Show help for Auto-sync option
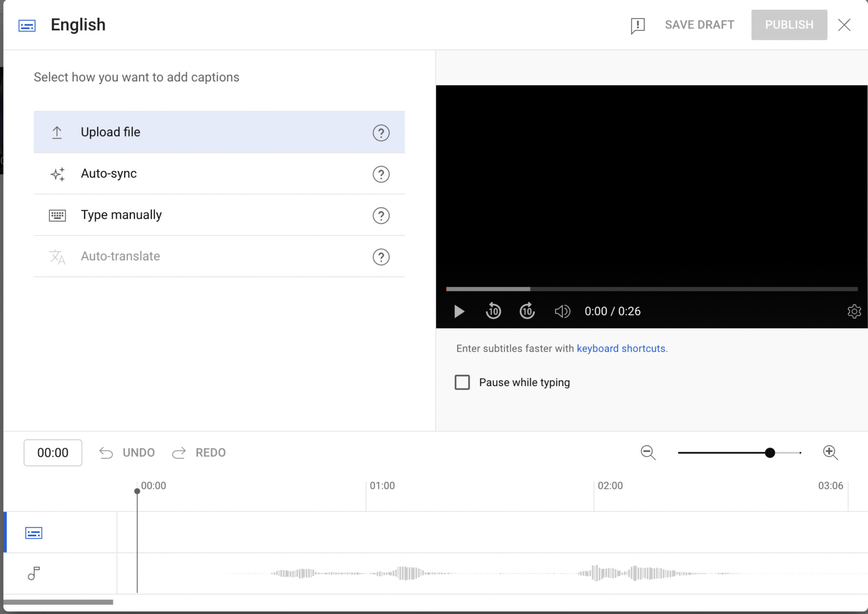 pos(381,174)
